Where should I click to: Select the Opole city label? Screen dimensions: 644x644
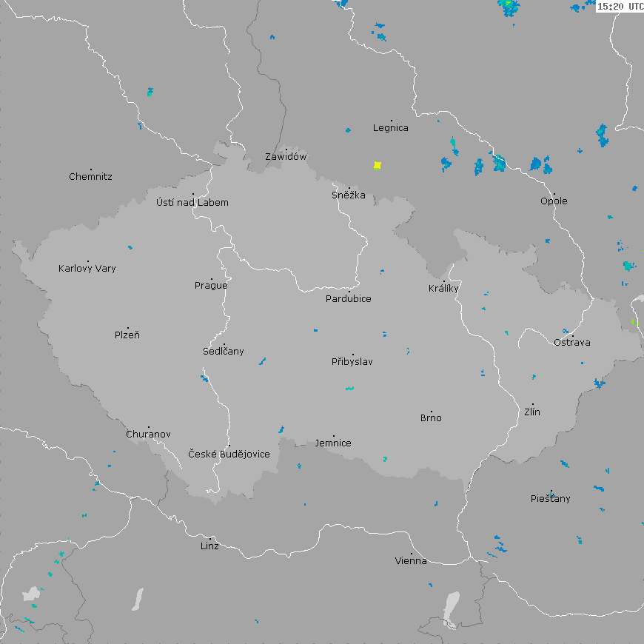(554, 201)
